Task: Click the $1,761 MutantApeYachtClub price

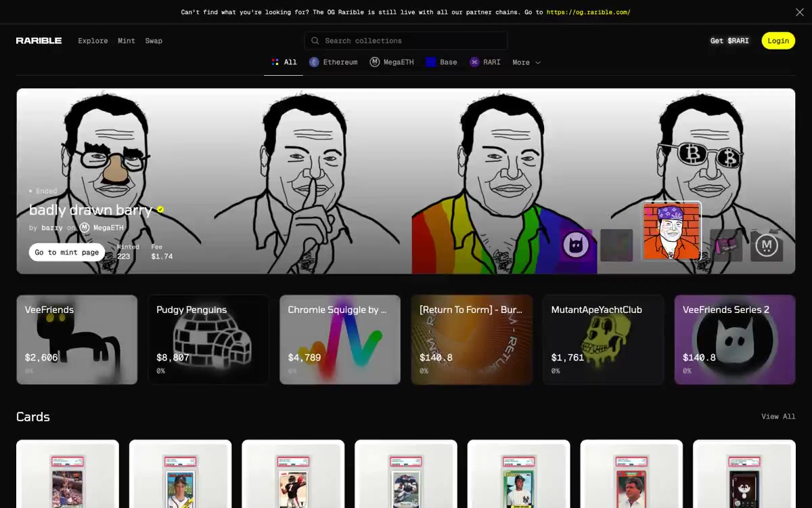Action: pyautogui.click(x=568, y=358)
